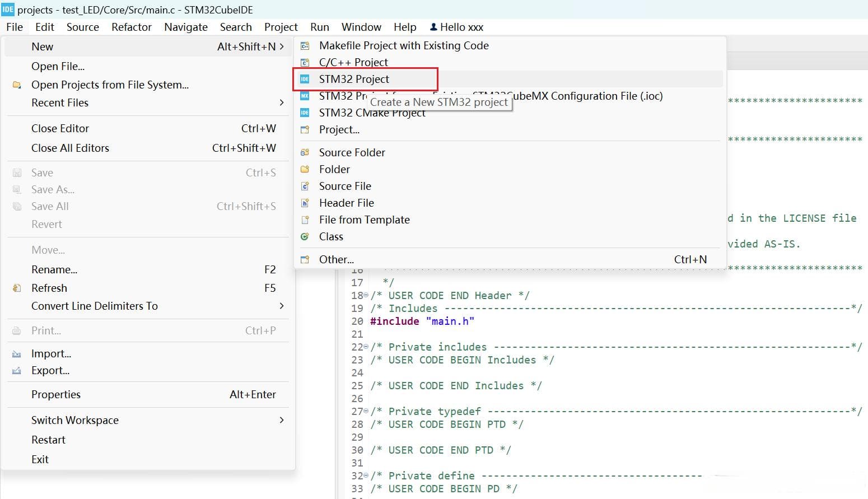Click the Source Folder icon

pos(305,152)
